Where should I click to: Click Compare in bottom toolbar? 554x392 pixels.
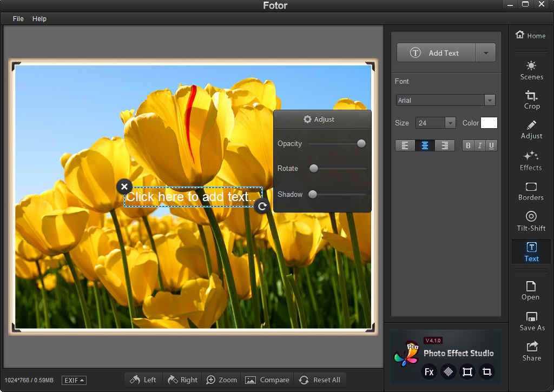point(267,380)
